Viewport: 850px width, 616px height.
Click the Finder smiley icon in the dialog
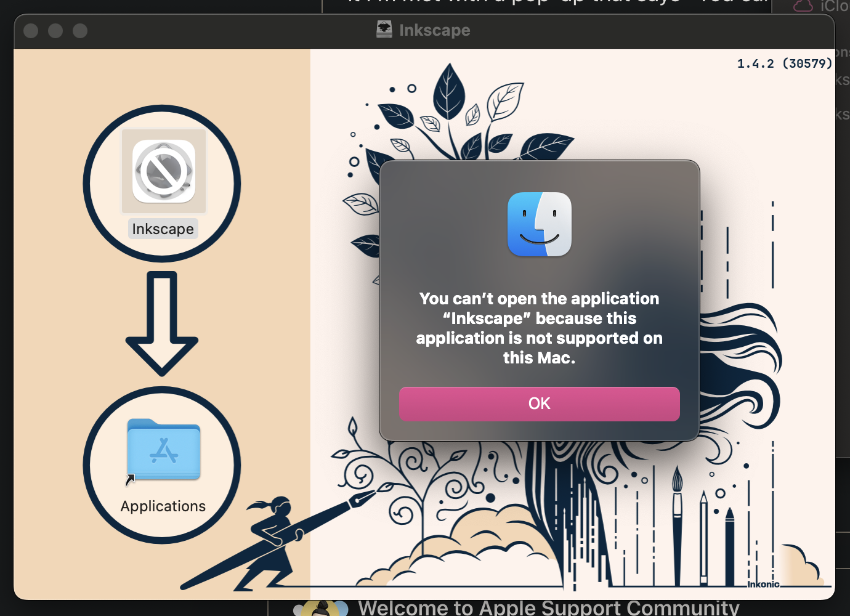[540, 224]
